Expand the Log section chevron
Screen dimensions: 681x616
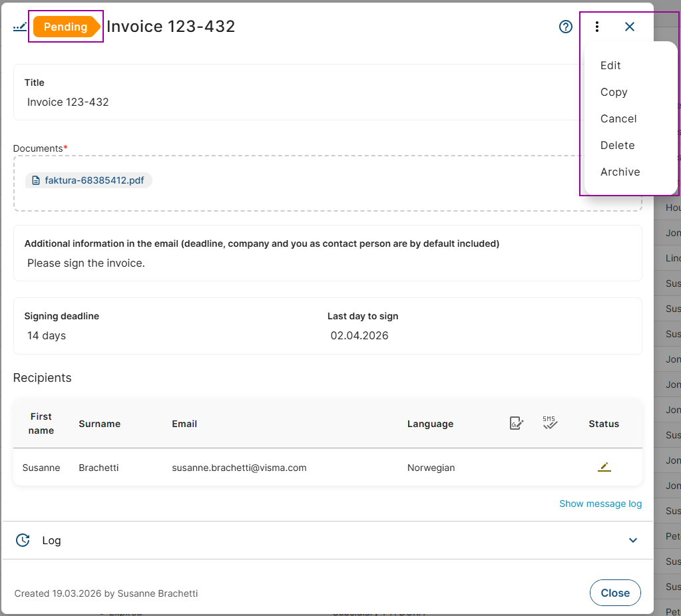point(633,540)
